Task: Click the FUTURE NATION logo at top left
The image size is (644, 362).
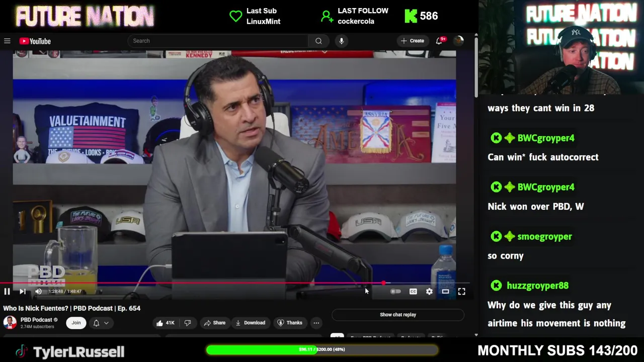Action: pos(85,17)
